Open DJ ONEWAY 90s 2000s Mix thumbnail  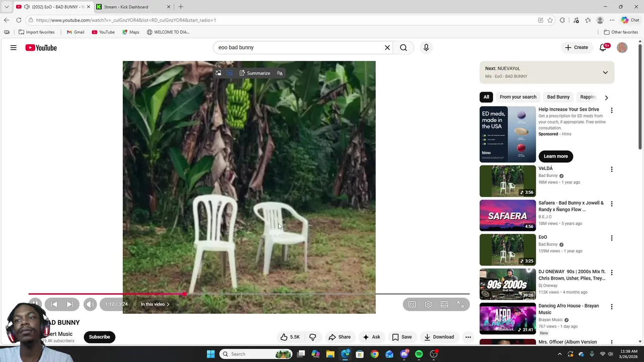click(x=508, y=284)
